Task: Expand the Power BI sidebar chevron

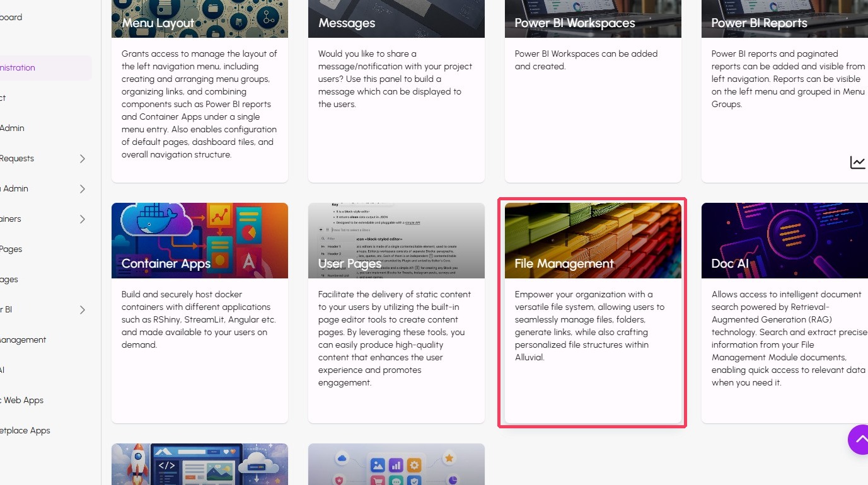Action: click(x=82, y=310)
